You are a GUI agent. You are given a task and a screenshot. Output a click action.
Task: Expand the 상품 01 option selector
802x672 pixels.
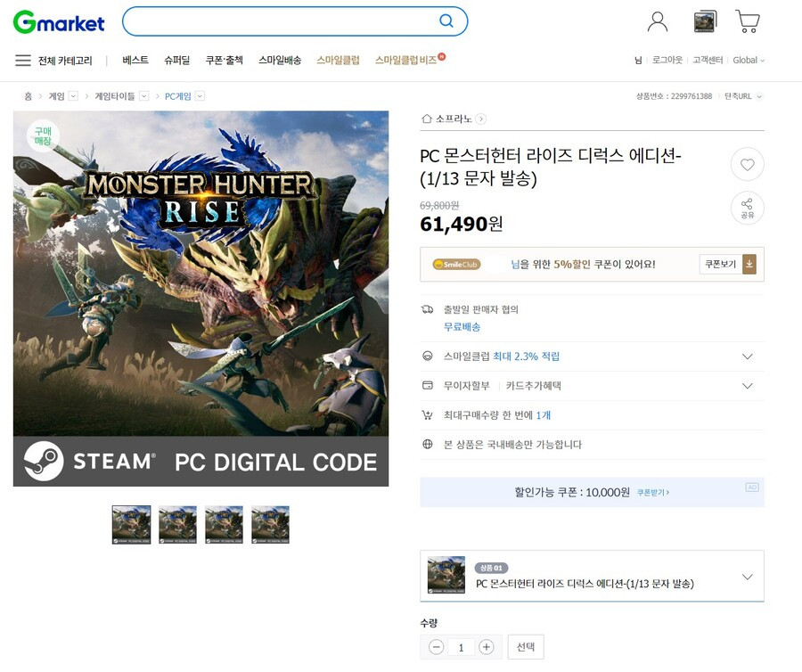[748, 577]
